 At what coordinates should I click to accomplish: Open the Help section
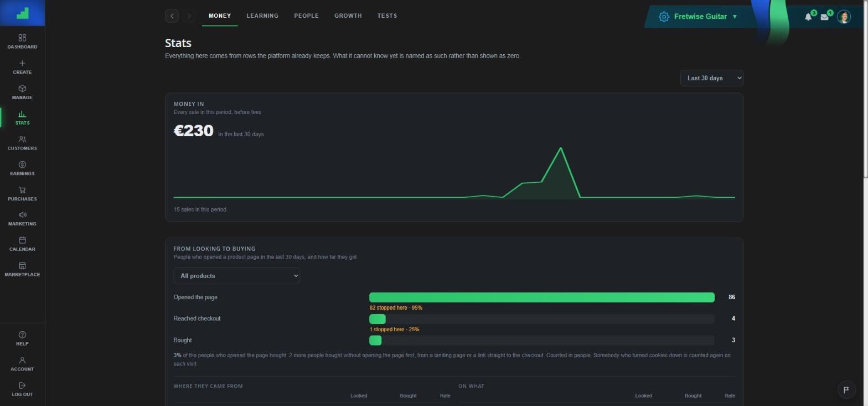(22, 338)
